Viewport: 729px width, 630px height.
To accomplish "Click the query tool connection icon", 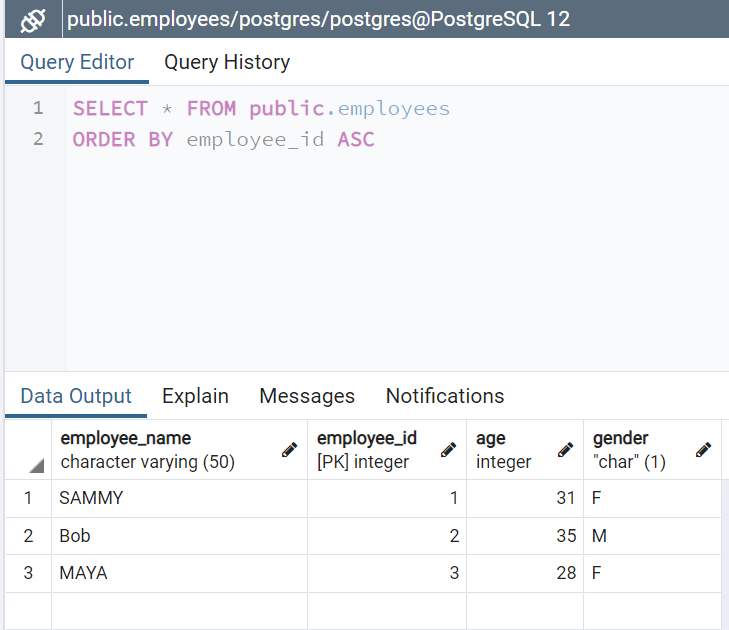I will (x=33, y=20).
